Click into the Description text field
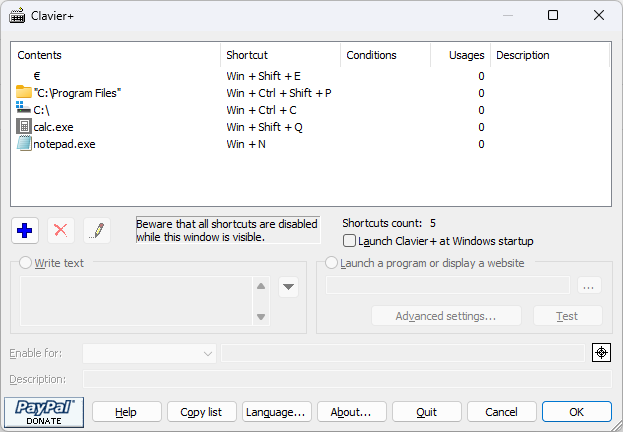 (x=346, y=379)
